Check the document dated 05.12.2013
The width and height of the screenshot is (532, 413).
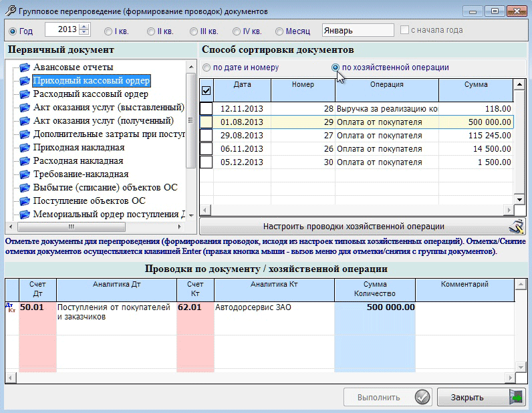click(207, 162)
